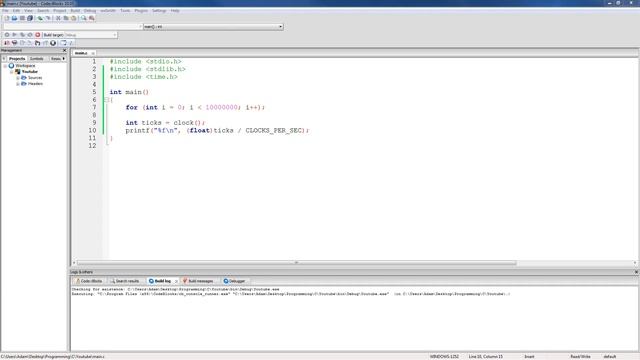Viewport: 640px width, 360px height.
Task: Collapse the Workspace tree node
Action: (5, 66)
